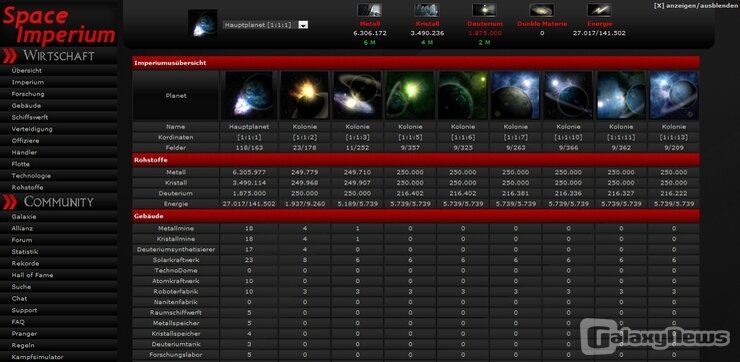The height and width of the screenshot is (362, 740).
Task: Click the Energie lightning icon
Action: (599, 10)
